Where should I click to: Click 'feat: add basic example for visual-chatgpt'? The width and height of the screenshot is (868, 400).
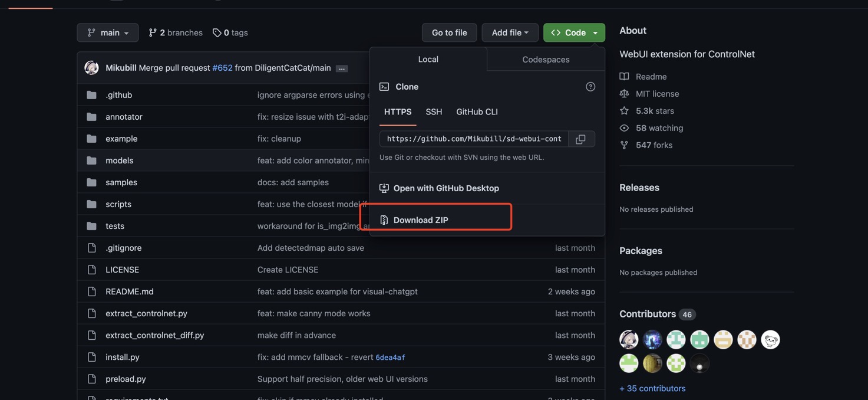click(338, 291)
